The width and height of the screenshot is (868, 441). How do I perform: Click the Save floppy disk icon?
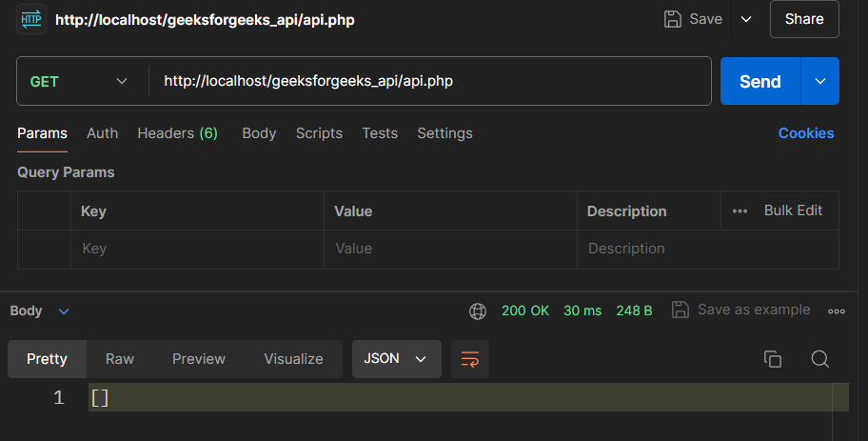[x=673, y=19]
